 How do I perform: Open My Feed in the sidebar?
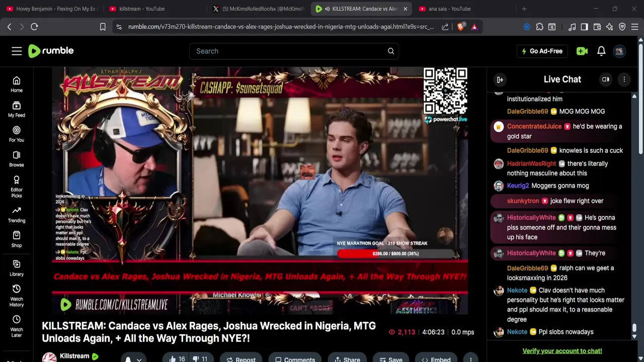pyautogui.click(x=17, y=109)
